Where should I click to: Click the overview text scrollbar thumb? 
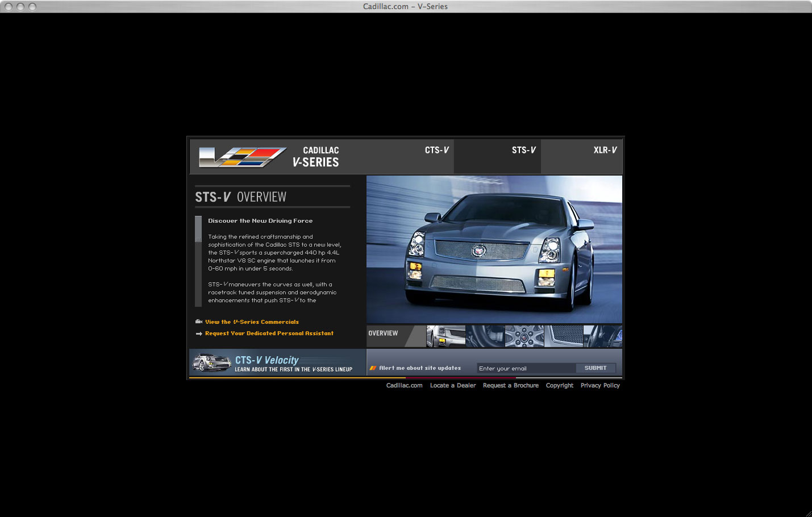[x=198, y=229]
